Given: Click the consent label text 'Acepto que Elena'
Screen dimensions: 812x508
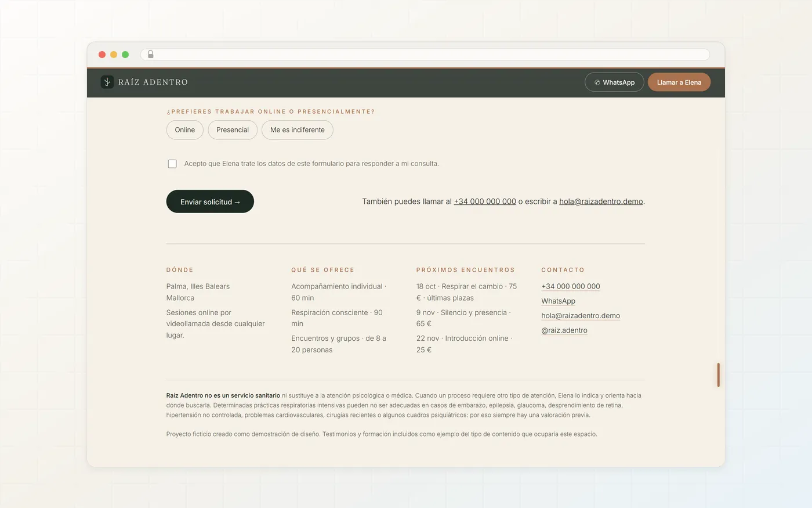Looking at the screenshot, I should coord(311,164).
